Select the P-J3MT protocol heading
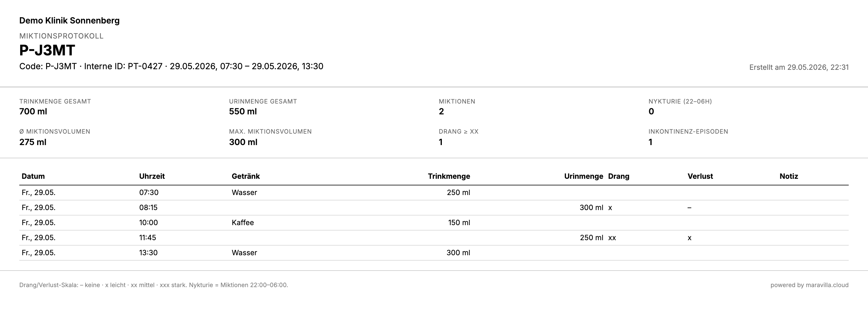868x313 pixels. click(47, 50)
